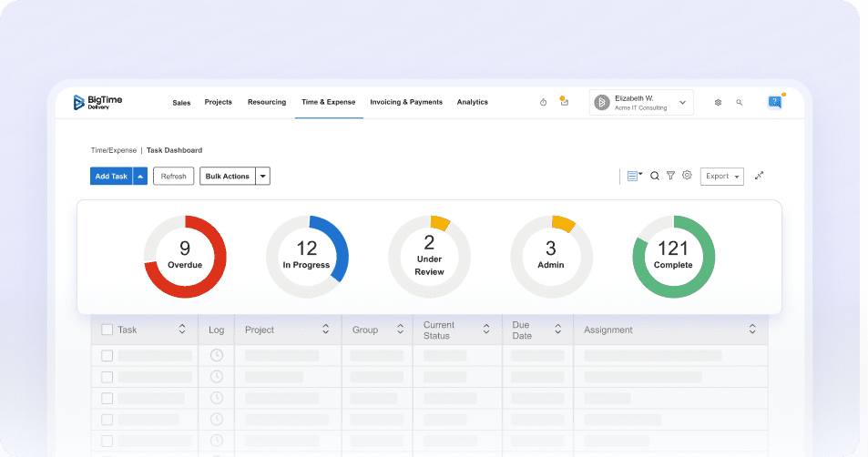This screenshot has width=868, height=457.
Task: Sort by the Assignment column arrows
Action: pos(752,330)
